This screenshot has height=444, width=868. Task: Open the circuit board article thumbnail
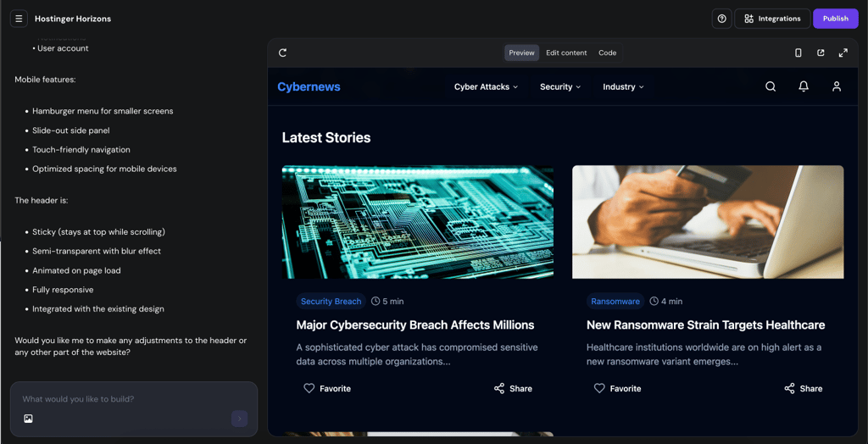pos(417,222)
